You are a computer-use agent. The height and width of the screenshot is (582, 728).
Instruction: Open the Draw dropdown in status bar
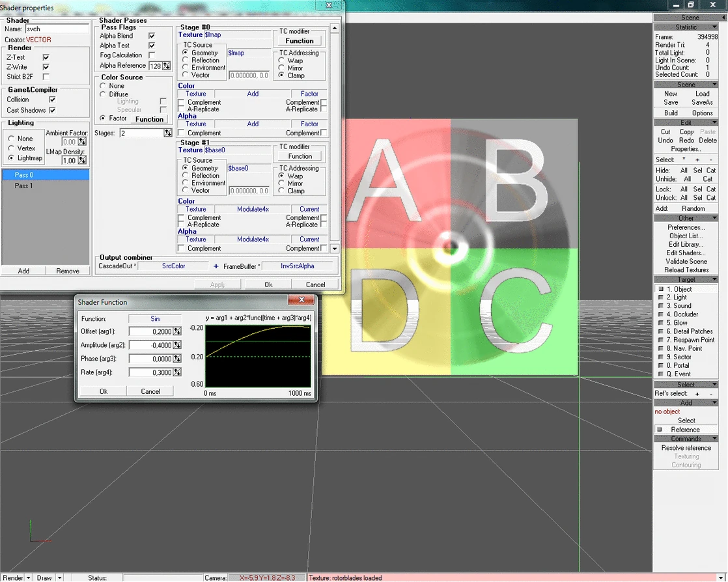(59, 578)
